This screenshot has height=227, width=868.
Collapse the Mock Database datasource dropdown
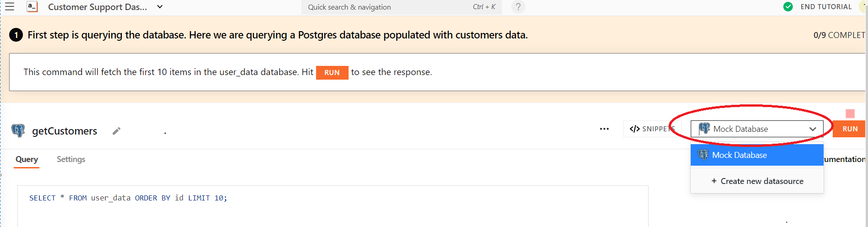pos(813,129)
